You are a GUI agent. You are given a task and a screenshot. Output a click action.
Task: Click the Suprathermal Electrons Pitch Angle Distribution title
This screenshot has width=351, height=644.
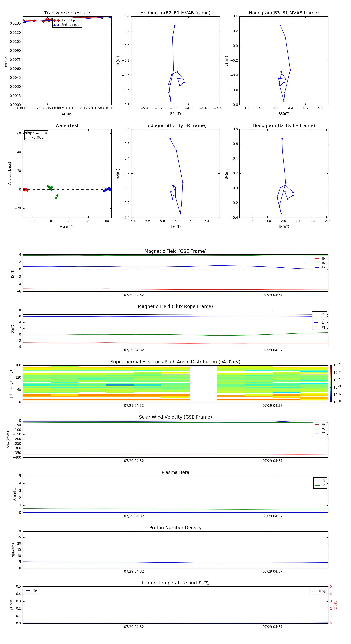[x=175, y=362]
